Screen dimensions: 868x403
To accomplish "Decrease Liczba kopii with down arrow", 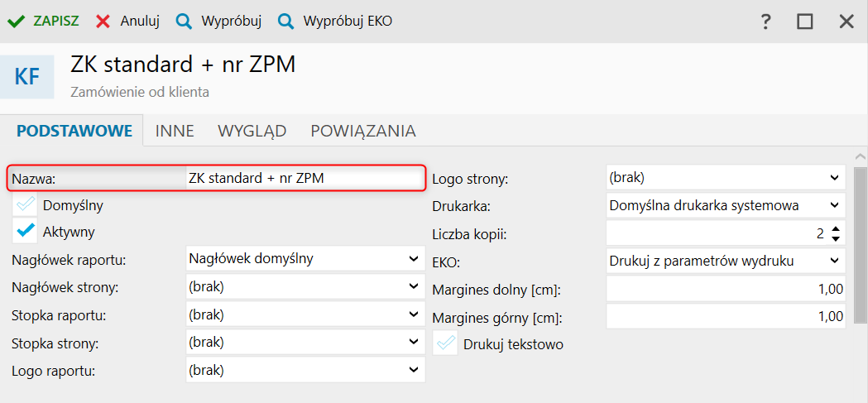I will (x=836, y=239).
